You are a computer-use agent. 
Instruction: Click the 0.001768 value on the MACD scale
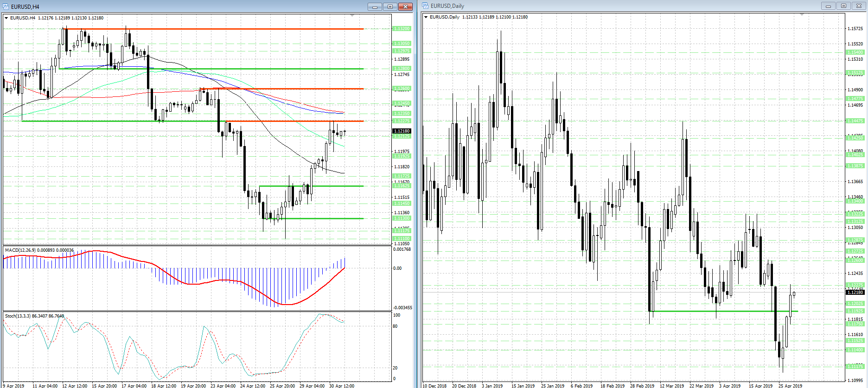coord(402,249)
